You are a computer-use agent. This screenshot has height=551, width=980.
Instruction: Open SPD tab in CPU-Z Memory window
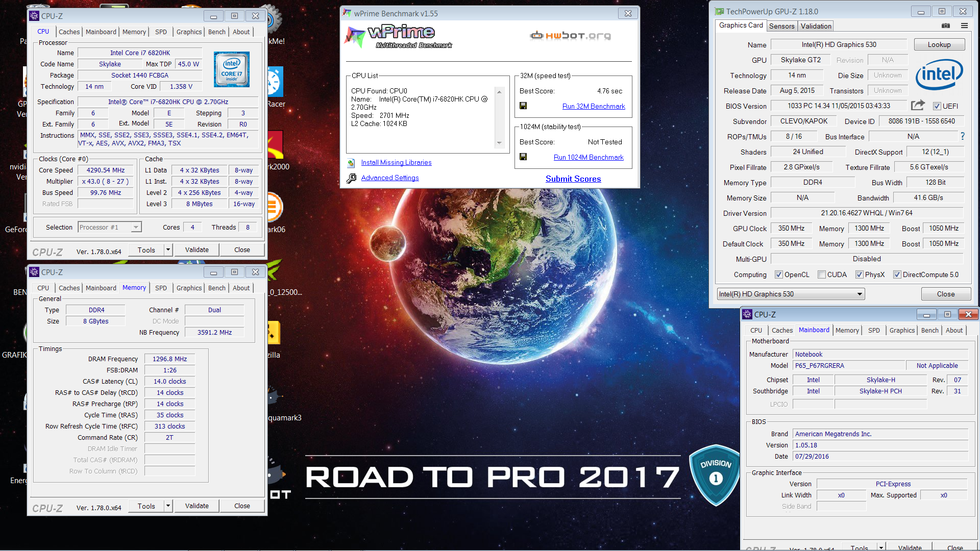click(161, 288)
